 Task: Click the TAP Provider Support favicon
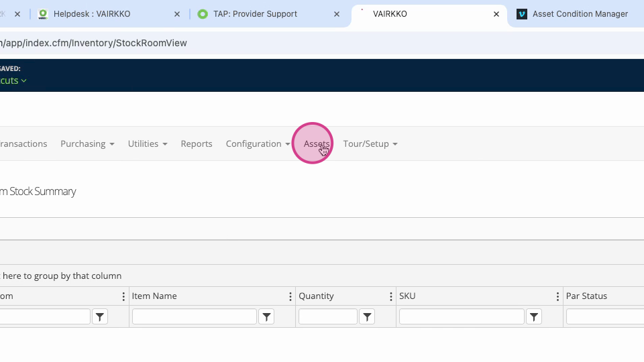203,14
